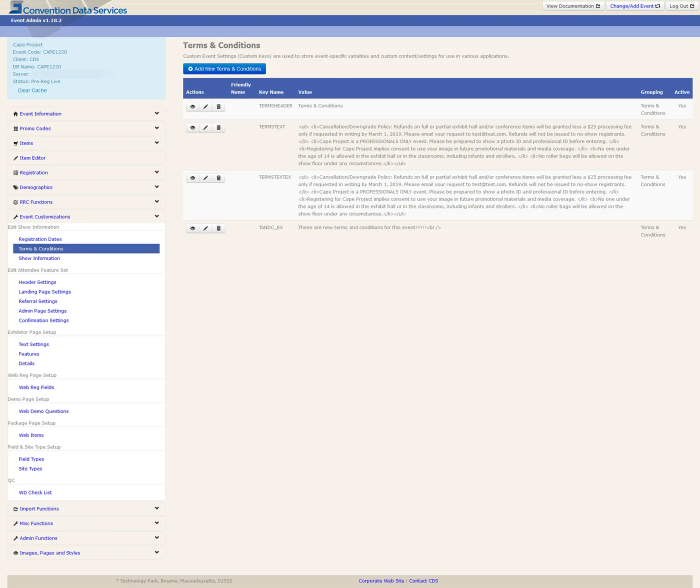
Task: Click the eye icon for TANDC_EX
Action: pos(192,228)
